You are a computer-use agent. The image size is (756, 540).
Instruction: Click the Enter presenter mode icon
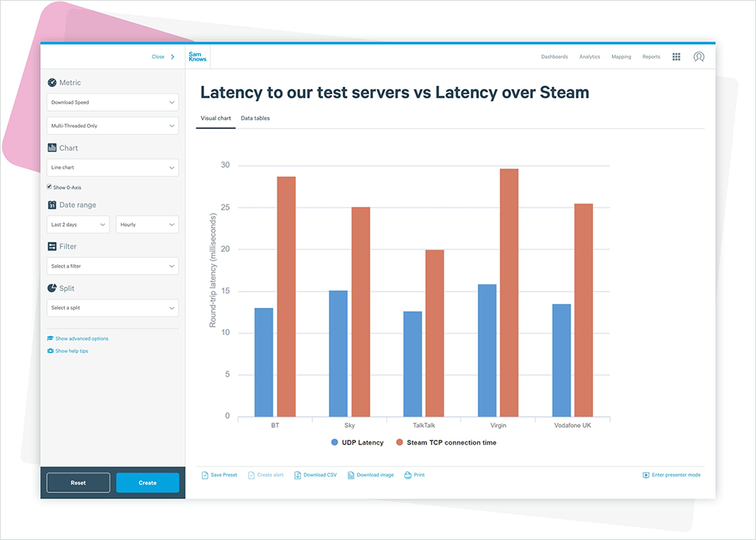click(646, 475)
